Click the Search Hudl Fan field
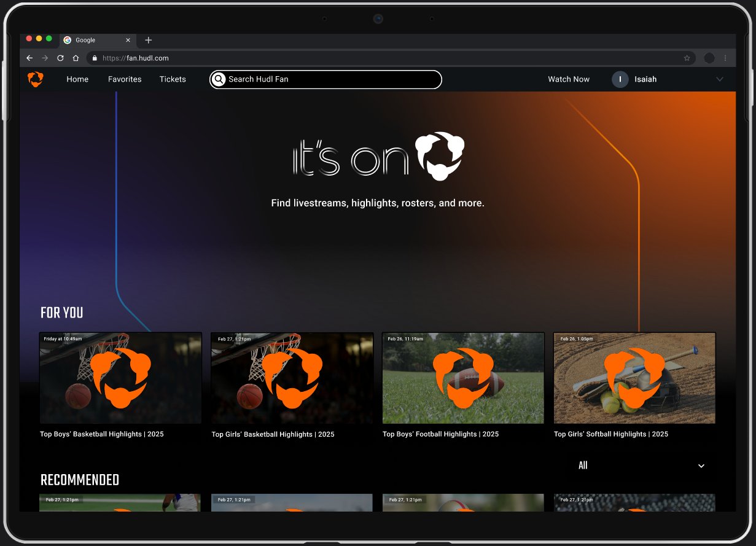This screenshot has height=546, width=756. pyautogui.click(x=325, y=79)
